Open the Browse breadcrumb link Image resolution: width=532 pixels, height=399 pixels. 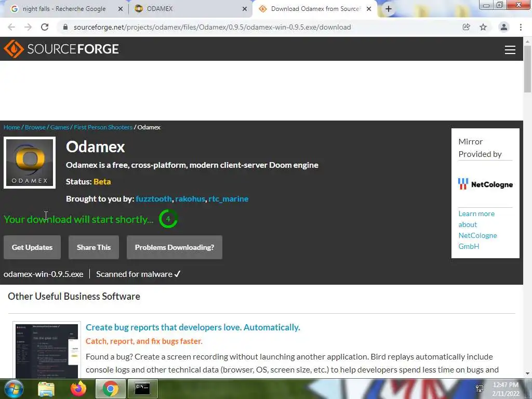point(35,127)
